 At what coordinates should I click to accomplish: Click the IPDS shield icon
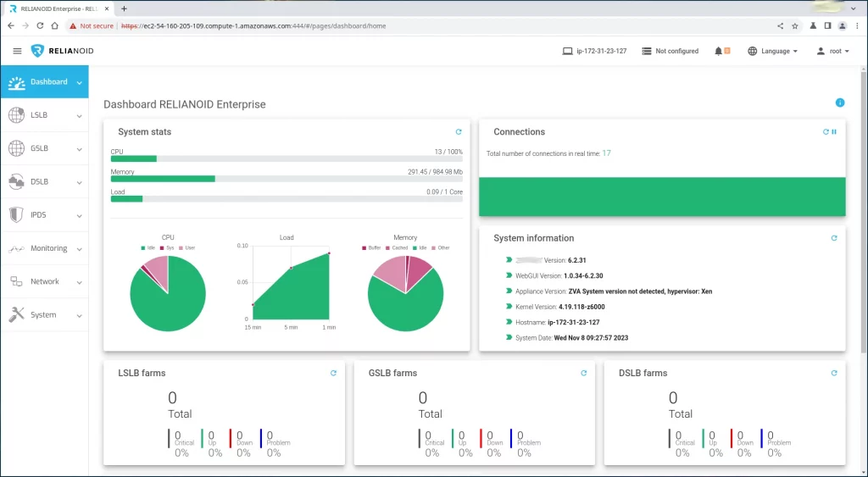[x=17, y=214]
